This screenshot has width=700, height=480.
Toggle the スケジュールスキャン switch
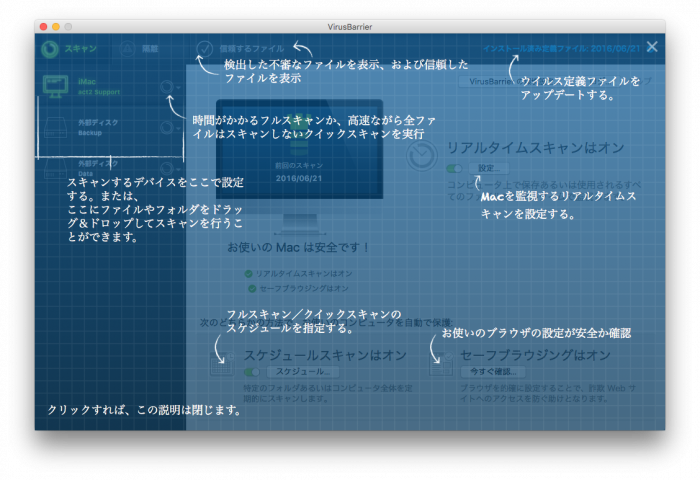(252, 371)
